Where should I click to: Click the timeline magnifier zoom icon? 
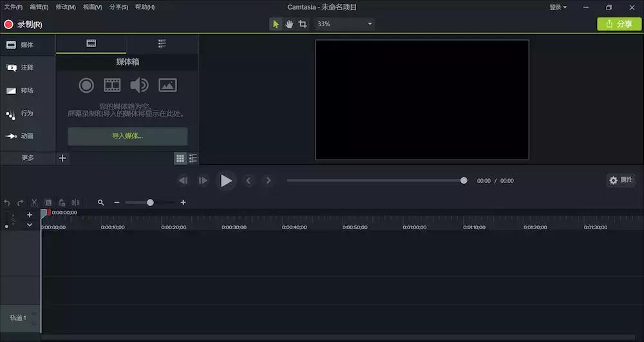click(x=100, y=202)
